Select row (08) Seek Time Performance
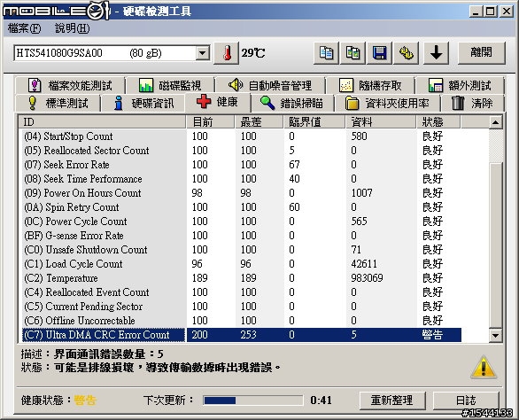This screenshot has height=420, width=519. [x=242, y=179]
